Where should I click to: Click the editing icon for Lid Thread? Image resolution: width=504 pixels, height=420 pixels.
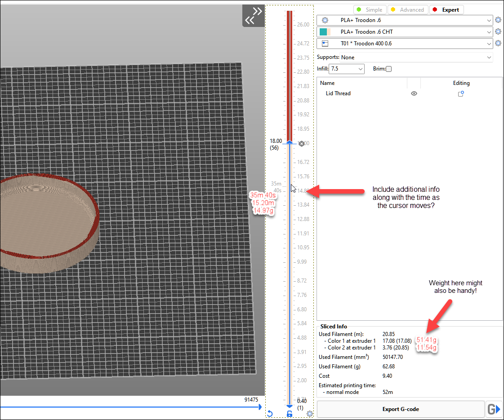click(x=461, y=93)
